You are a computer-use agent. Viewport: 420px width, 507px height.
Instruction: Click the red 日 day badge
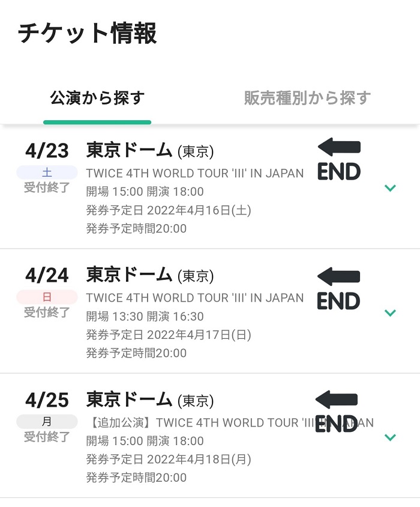coord(47,297)
